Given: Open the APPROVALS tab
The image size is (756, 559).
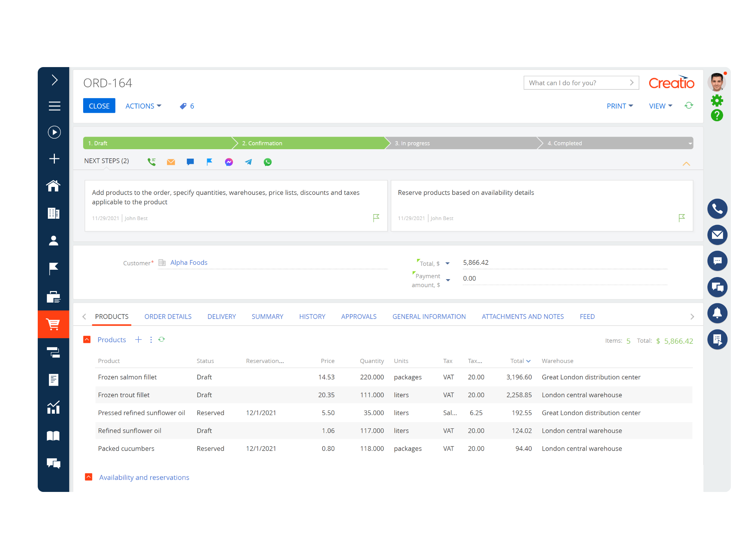Looking at the screenshot, I should click(x=358, y=317).
